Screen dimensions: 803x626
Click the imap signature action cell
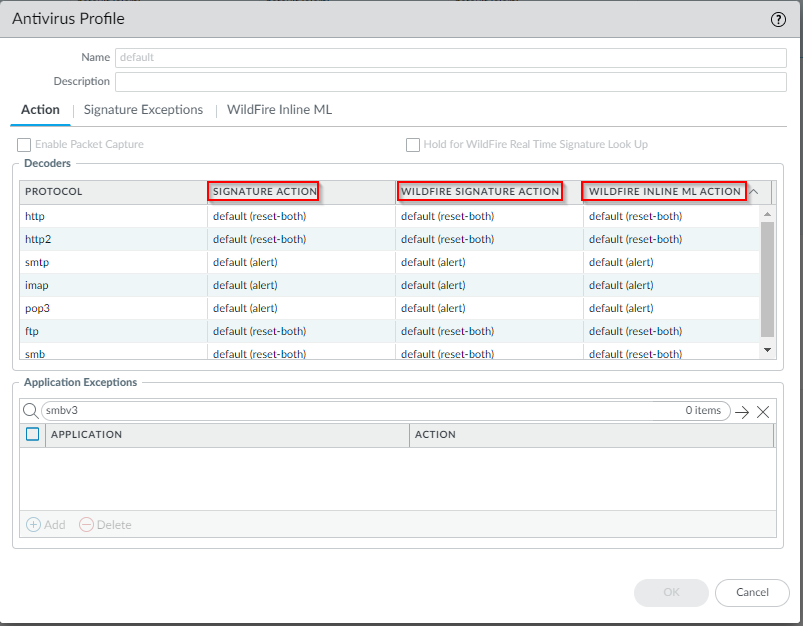pos(301,285)
